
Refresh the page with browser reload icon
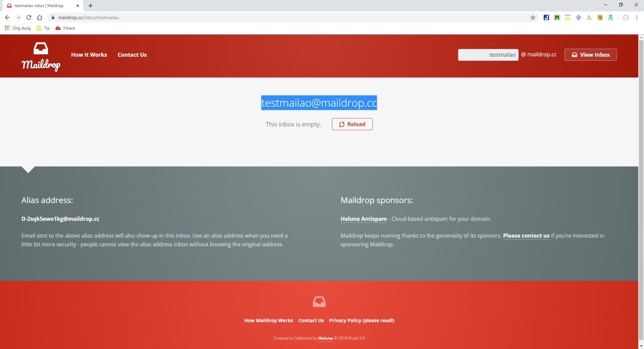(29, 18)
